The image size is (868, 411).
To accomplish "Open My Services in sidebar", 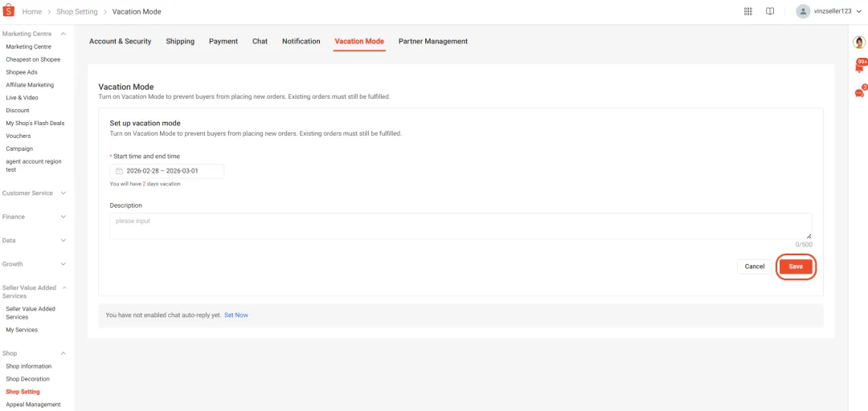I will point(22,330).
